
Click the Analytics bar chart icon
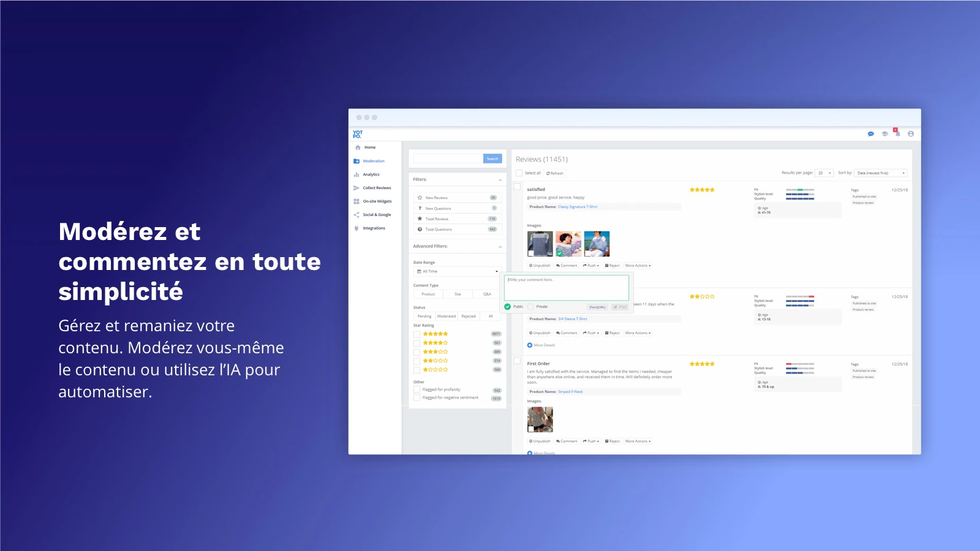click(356, 174)
